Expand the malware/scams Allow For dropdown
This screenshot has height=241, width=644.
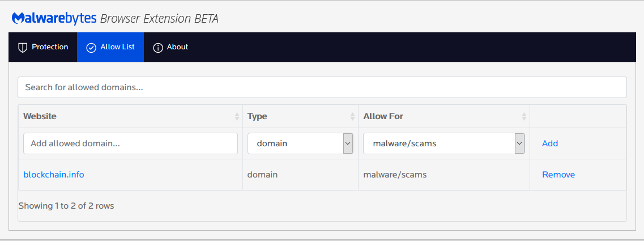point(443,143)
